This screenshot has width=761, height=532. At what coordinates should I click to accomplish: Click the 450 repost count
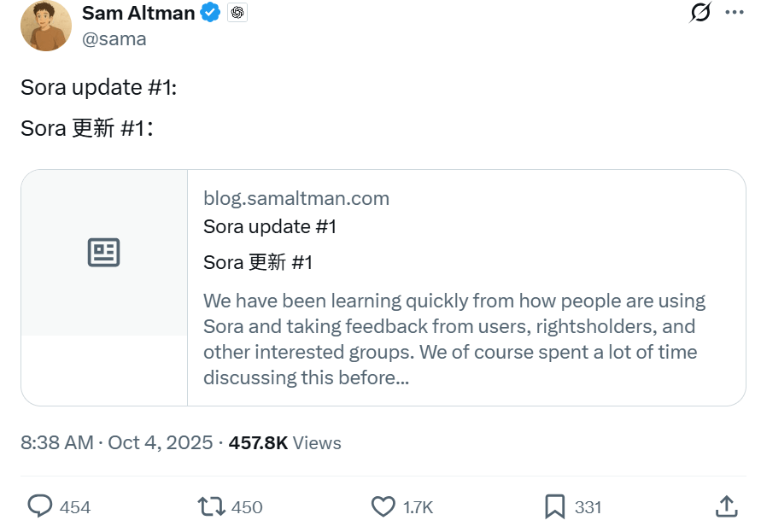point(247,507)
